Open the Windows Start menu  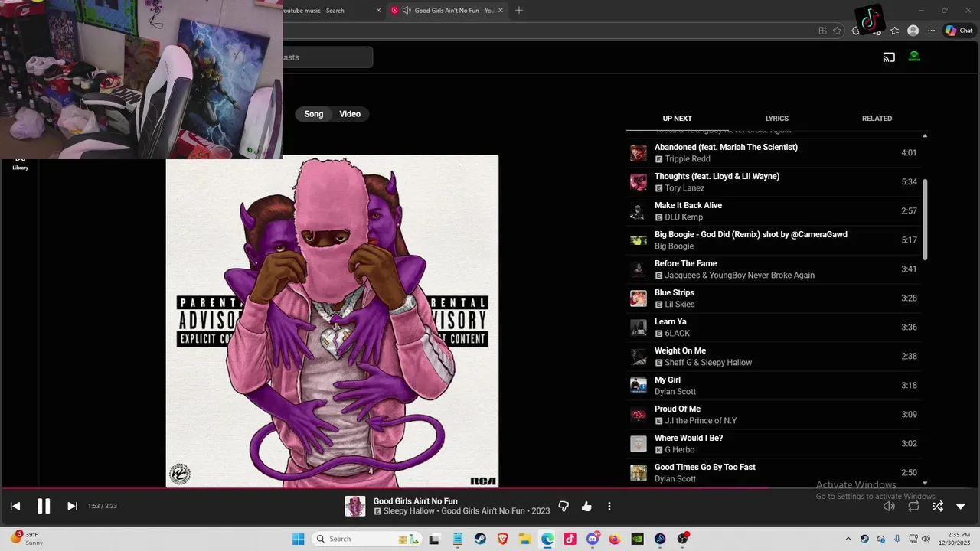click(x=299, y=539)
